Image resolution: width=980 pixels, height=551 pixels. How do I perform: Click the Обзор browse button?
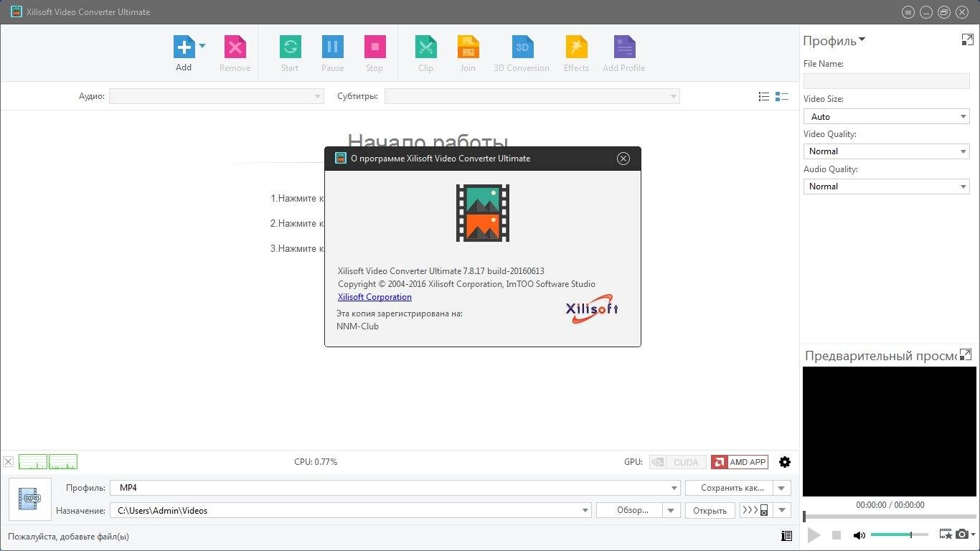pos(630,511)
